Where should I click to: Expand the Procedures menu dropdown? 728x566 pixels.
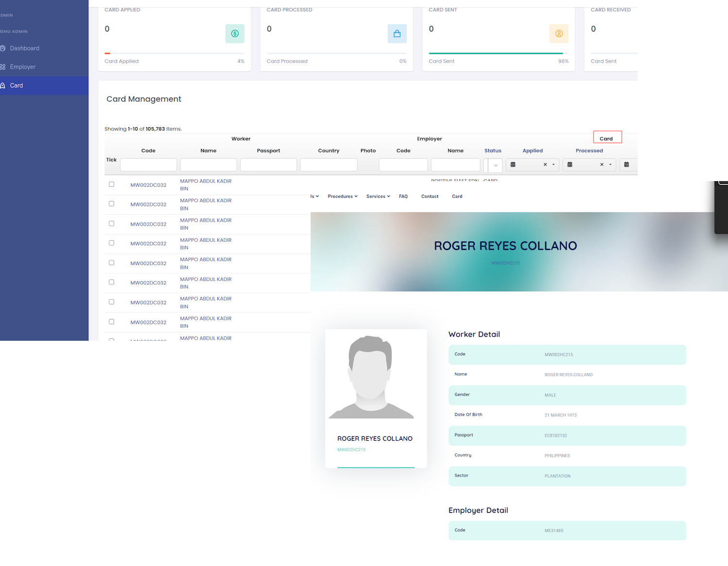point(342,197)
